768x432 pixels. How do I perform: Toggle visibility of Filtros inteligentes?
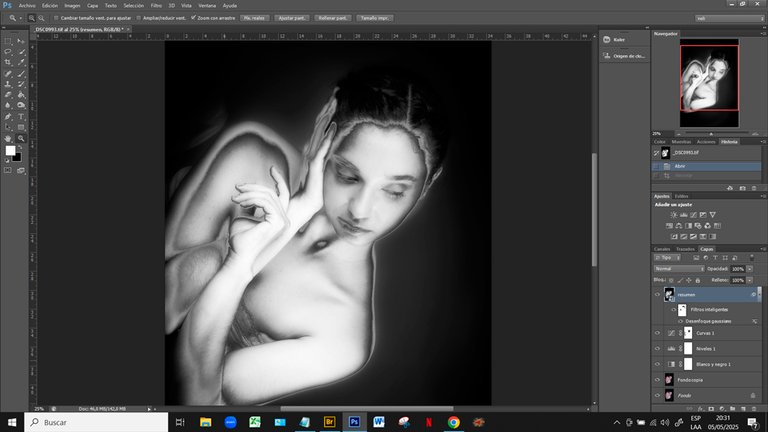click(x=674, y=310)
